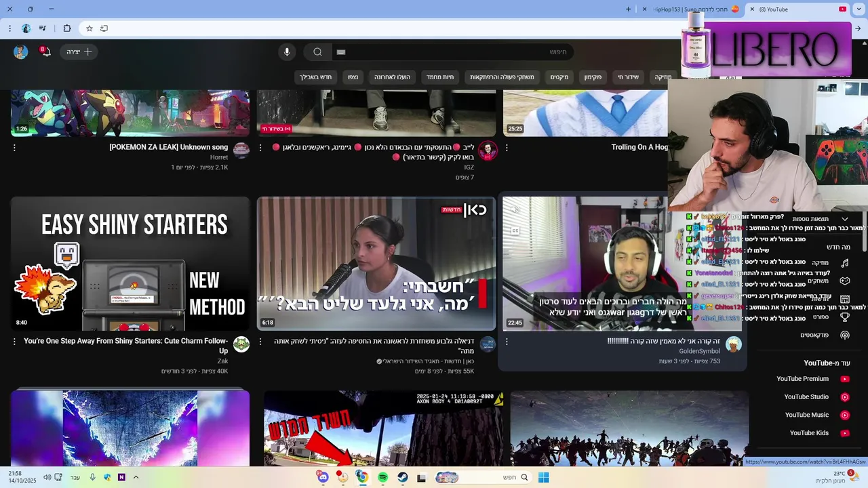This screenshot has height=488, width=868.
Task: Switch to the YouTube (8) browser tab
Action: (799, 9)
